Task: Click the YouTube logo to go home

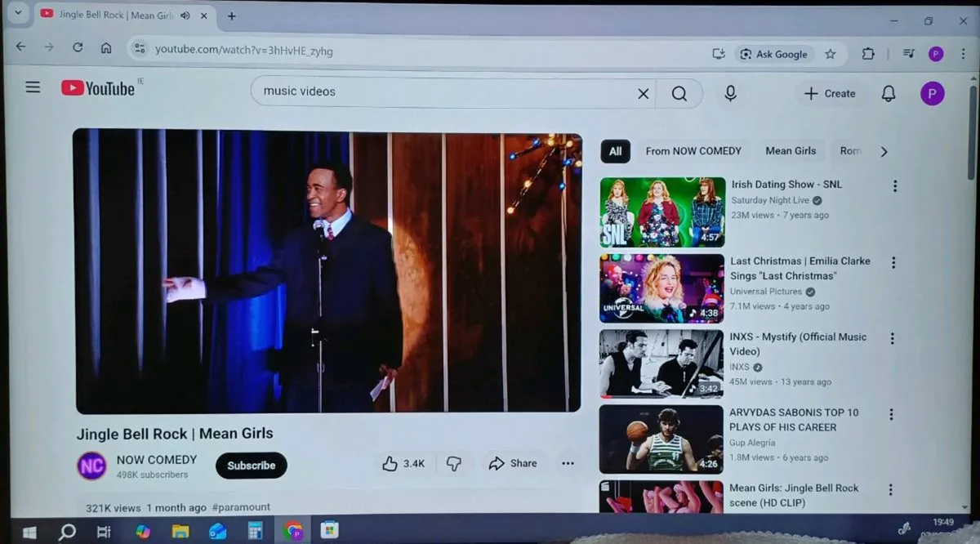Action: coord(98,88)
